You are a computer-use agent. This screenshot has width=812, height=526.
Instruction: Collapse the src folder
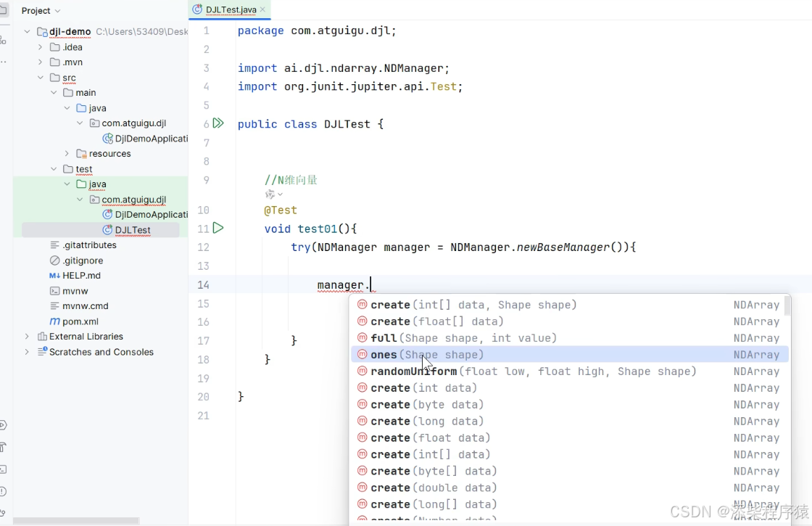click(x=41, y=77)
